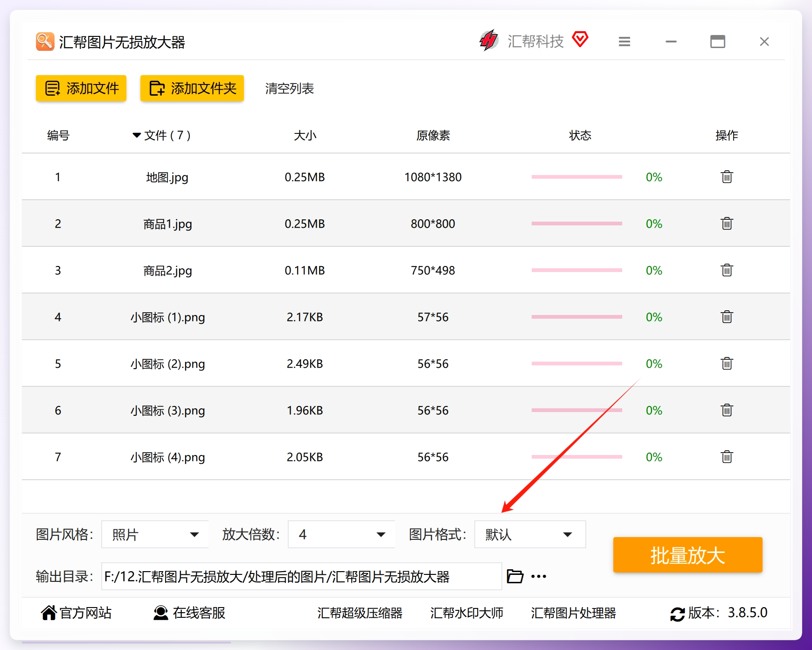
Task: Click the 0.11MB size cell
Action: tap(305, 270)
